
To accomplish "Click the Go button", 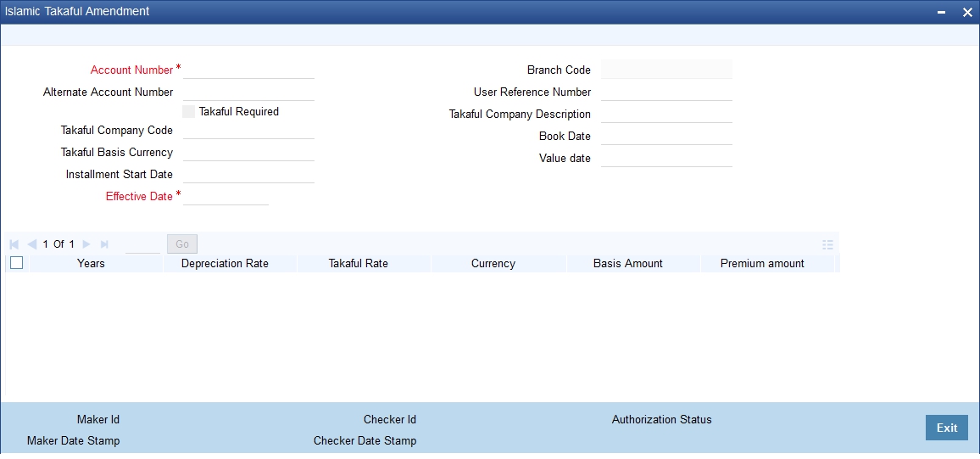I will coord(182,243).
